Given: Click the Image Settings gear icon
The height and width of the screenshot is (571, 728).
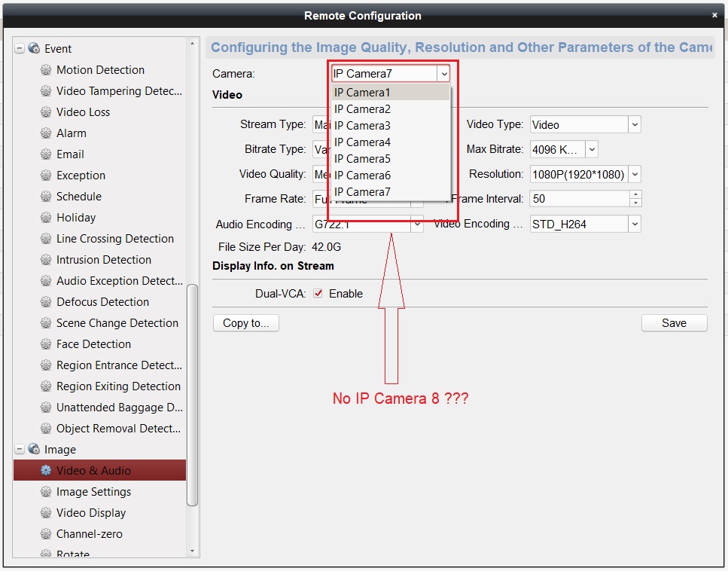Looking at the screenshot, I should pos(46,492).
